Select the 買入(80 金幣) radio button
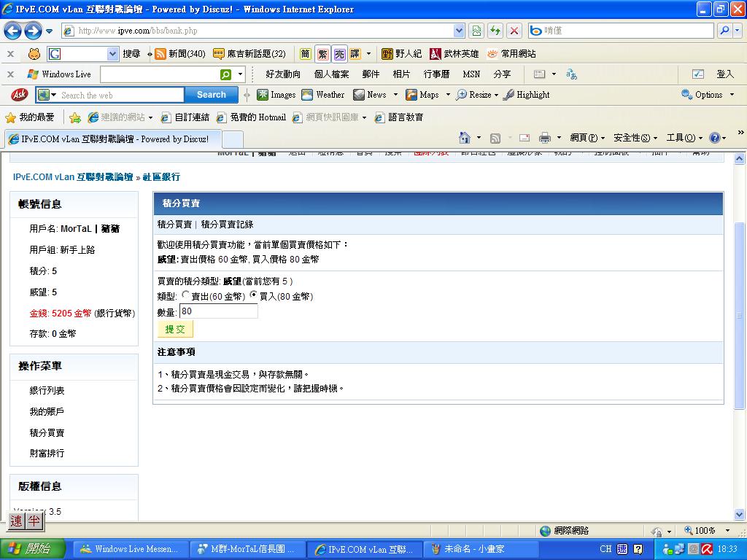747x560 pixels. point(254,295)
